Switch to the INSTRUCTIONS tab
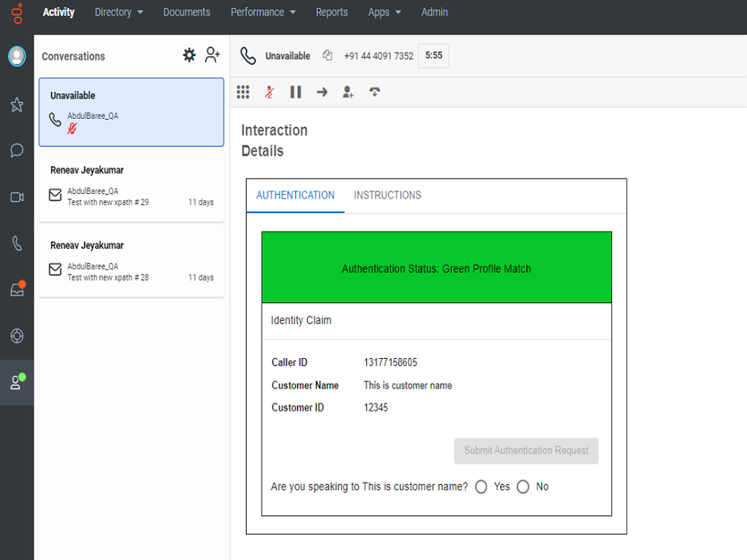 pyautogui.click(x=387, y=195)
